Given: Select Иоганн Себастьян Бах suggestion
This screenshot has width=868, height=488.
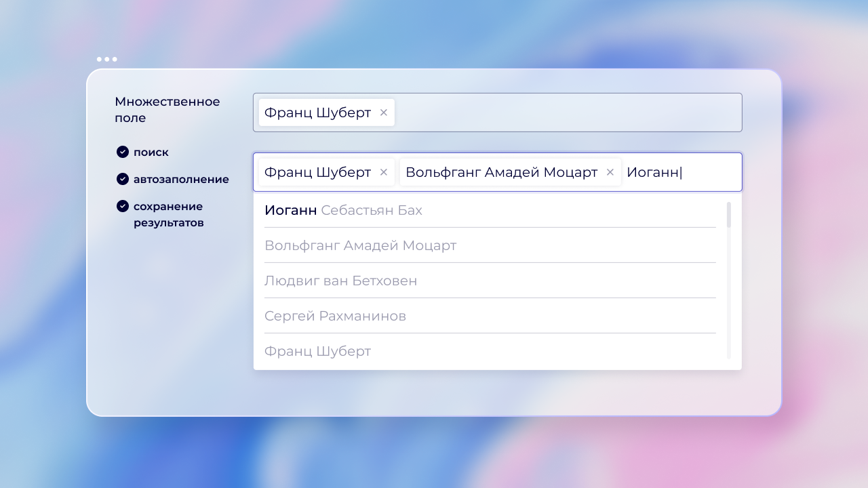Looking at the screenshot, I should 490,210.
